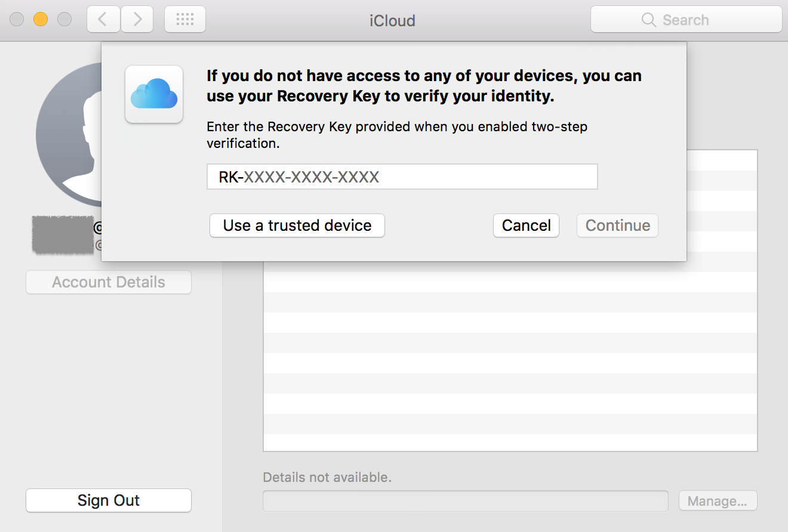Open Account Details
The height and width of the screenshot is (532, 788).
[x=109, y=282]
